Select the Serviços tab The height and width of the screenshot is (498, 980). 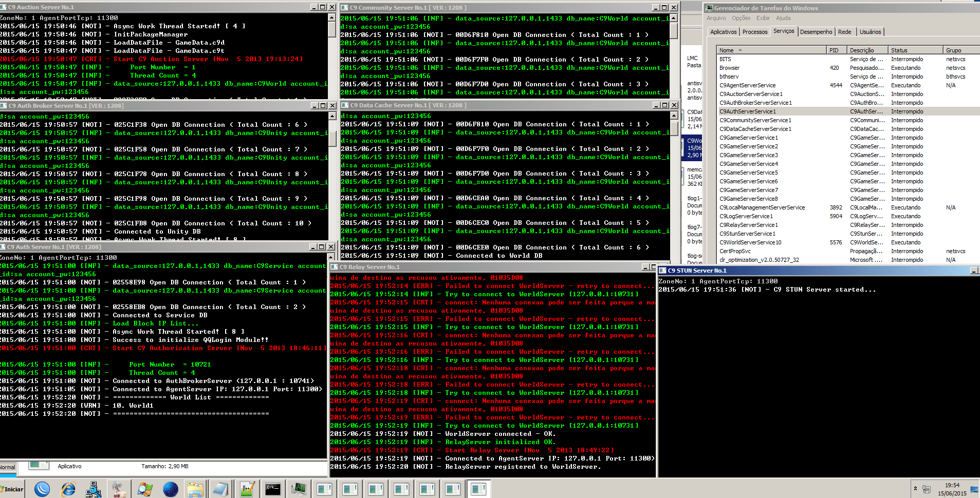coord(784,31)
